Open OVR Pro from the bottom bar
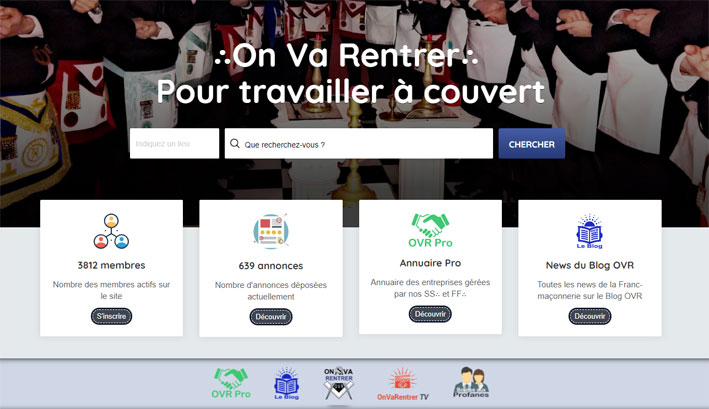709x409 pixels. pos(231,383)
